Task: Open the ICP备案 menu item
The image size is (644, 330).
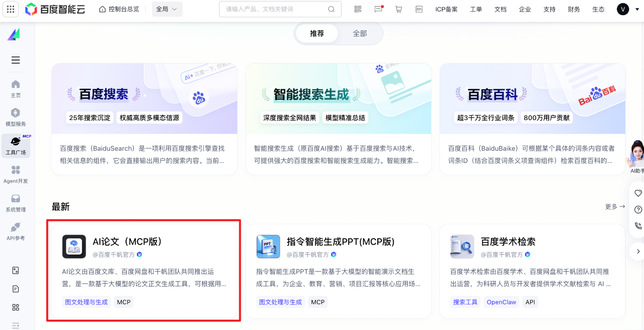Action: (x=446, y=9)
